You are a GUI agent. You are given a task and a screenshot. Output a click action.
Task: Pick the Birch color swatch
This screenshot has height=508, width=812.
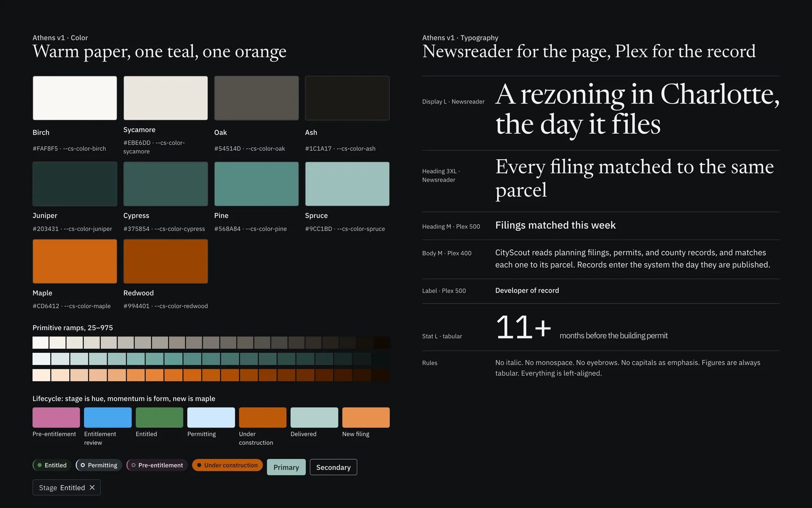pos(75,98)
